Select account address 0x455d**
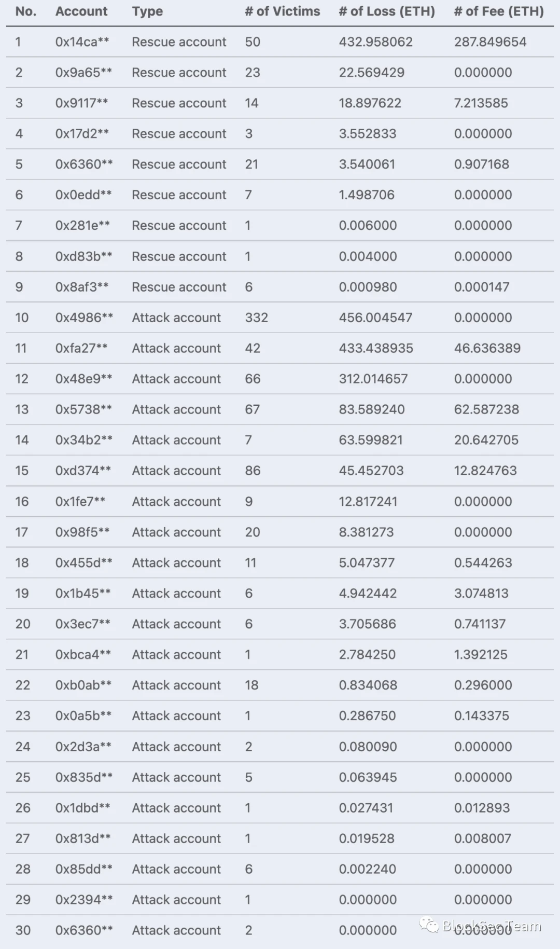This screenshot has width=560, height=949. (x=84, y=563)
